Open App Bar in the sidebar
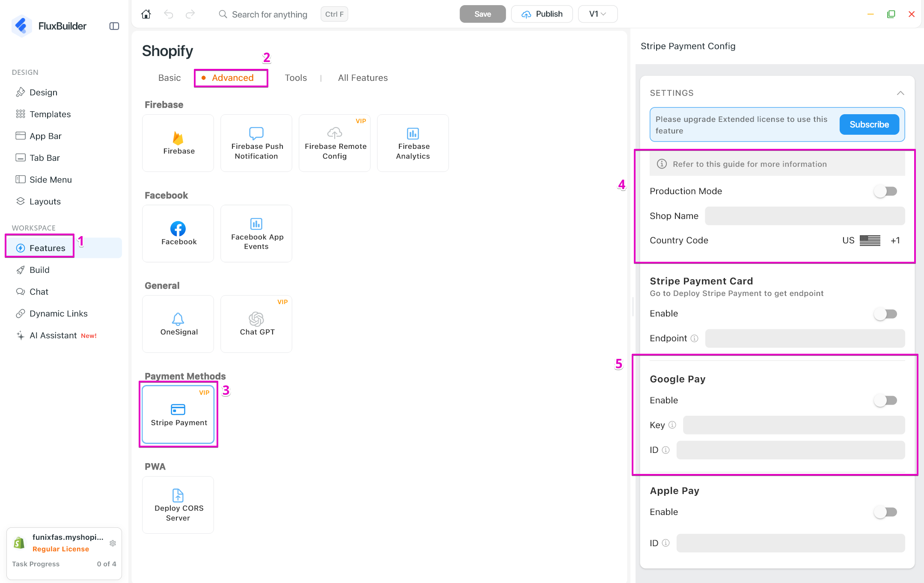 [64, 136]
